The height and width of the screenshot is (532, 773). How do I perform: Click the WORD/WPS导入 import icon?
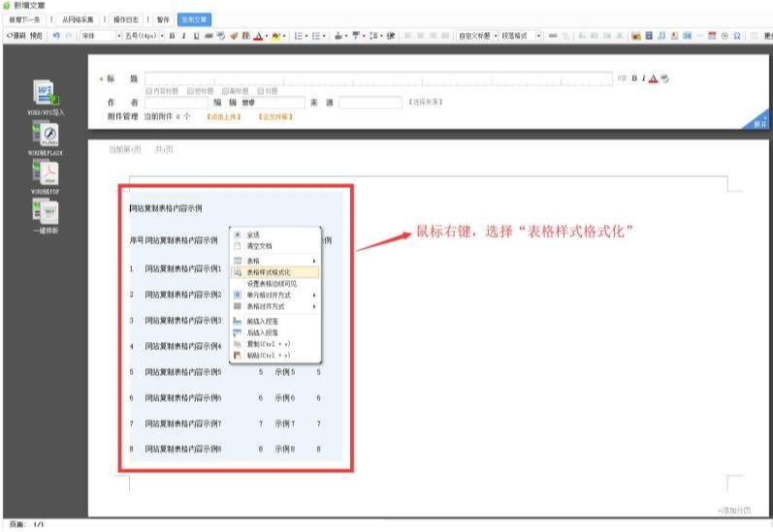tap(47, 95)
